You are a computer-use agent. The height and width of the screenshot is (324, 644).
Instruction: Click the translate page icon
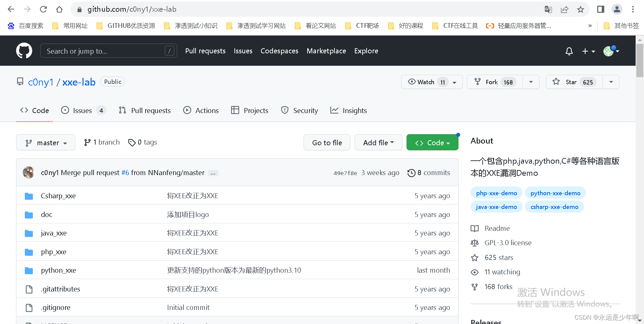pos(548,9)
